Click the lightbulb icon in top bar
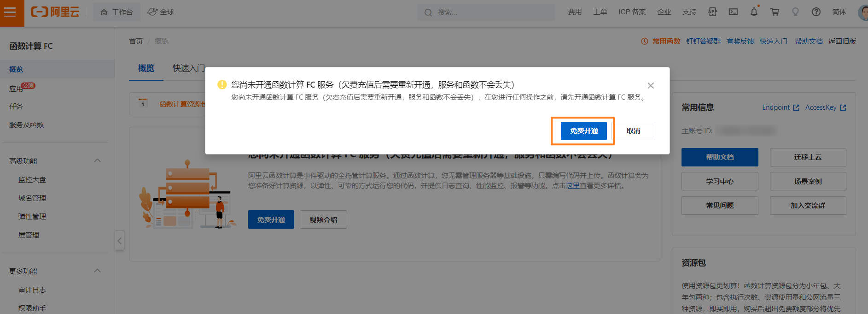The image size is (868, 314). pyautogui.click(x=795, y=12)
